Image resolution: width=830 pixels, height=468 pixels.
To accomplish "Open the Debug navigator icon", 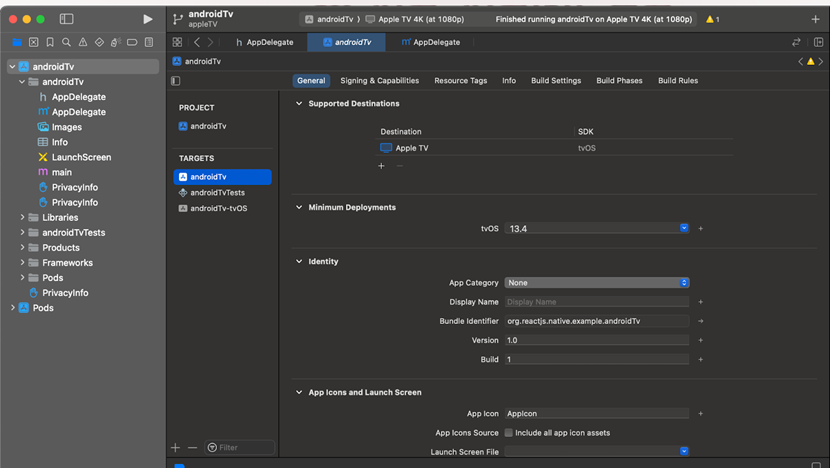I will tap(115, 42).
